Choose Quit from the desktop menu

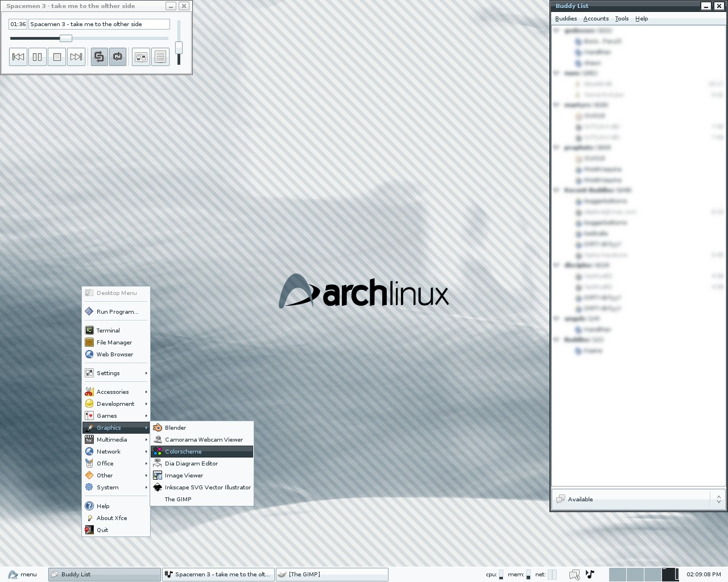[x=116, y=530]
